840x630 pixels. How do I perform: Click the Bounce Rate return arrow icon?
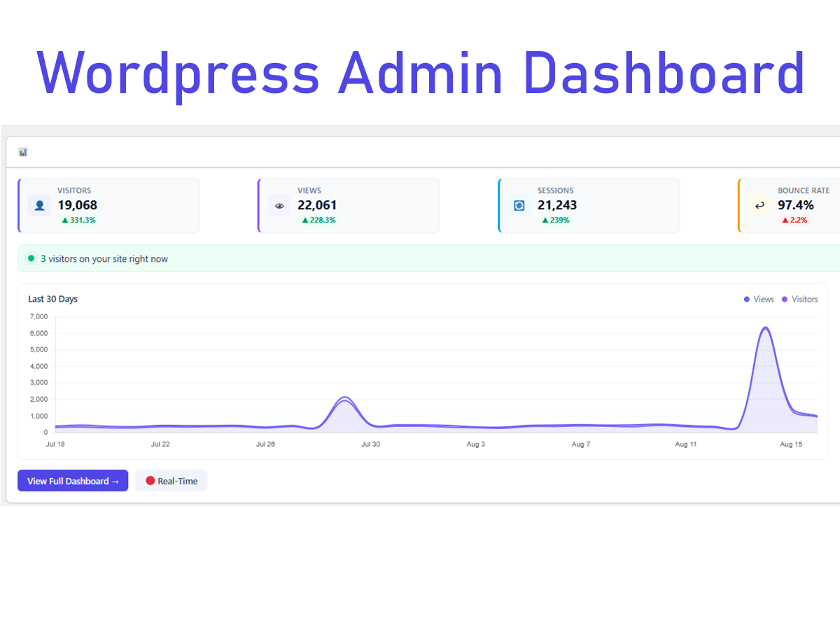759,206
